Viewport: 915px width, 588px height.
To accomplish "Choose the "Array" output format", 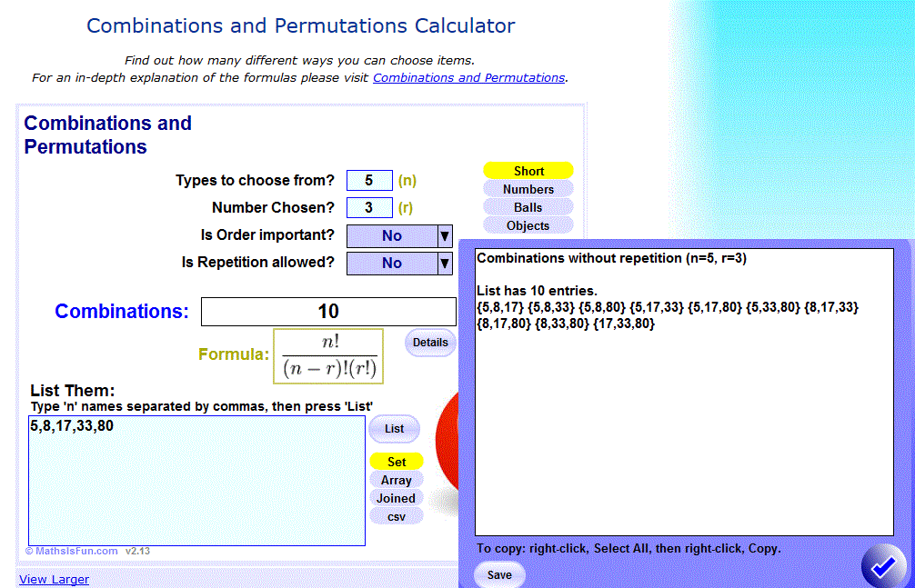I will click(396, 480).
